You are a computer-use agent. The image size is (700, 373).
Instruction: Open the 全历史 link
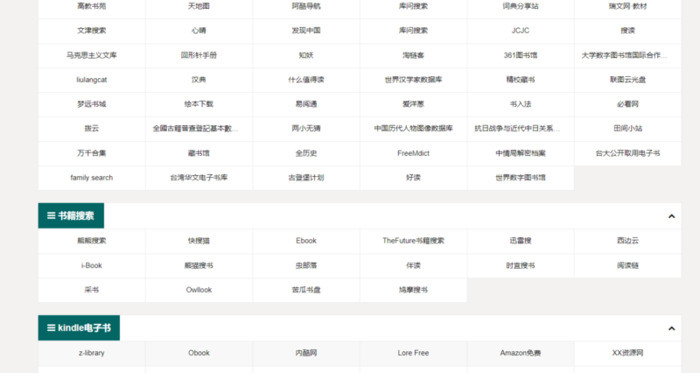click(306, 153)
